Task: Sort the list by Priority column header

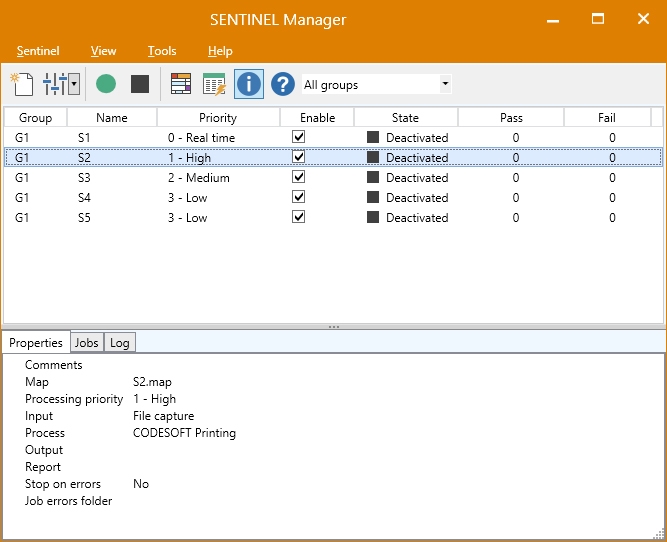Action: pos(218,118)
